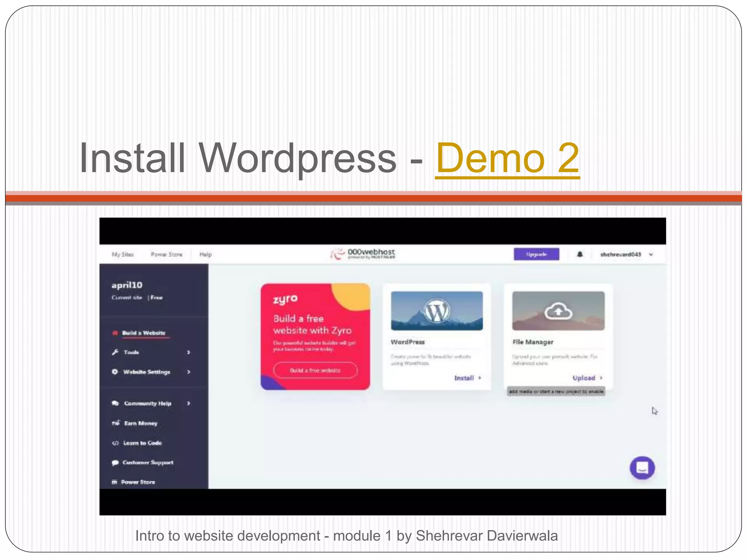Expand the Tools chevron in sidebar
747x560 pixels.
coord(189,352)
